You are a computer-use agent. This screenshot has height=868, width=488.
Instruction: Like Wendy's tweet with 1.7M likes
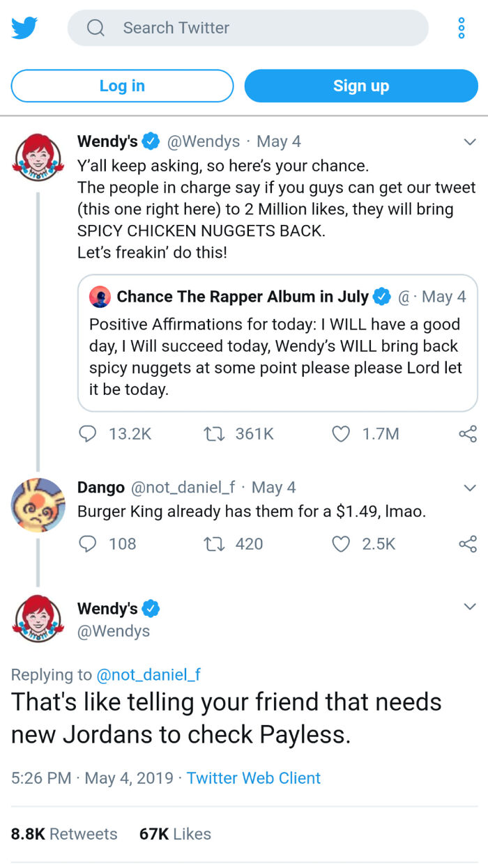(x=340, y=433)
